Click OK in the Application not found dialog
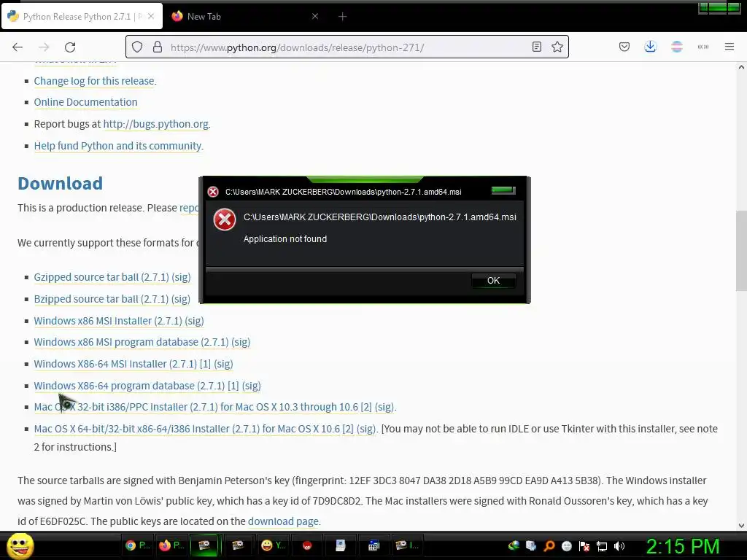Screen dimensions: 747x560 493,281
